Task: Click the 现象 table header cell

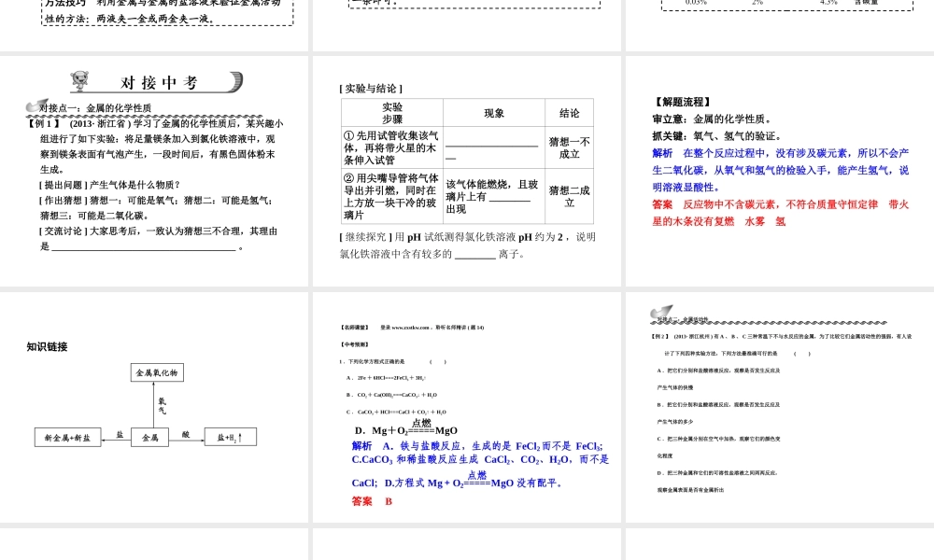Action: 494,113
